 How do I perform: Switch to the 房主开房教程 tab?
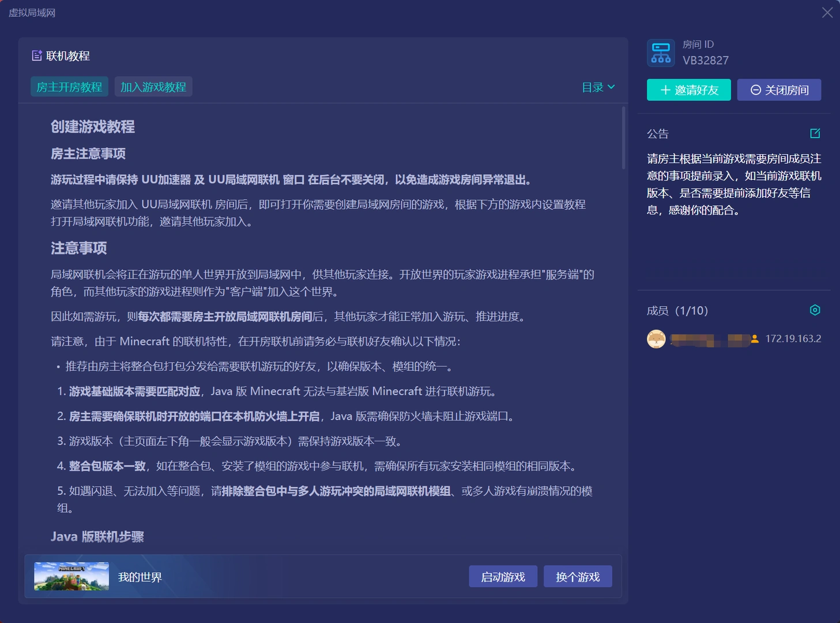[x=69, y=87]
